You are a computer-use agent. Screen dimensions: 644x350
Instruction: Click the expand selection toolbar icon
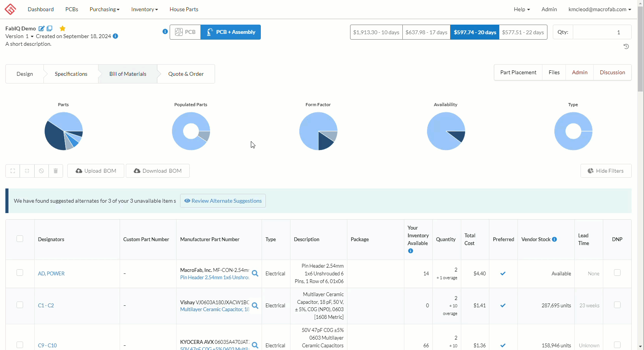(x=13, y=171)
